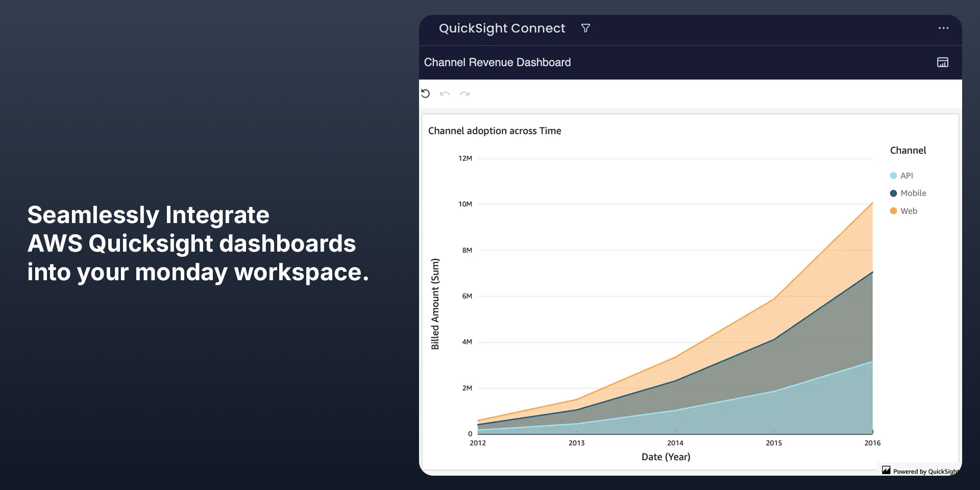Open the Powered by QuickSight link
Viewport: 980px width, 490px height.
point(925,472)
